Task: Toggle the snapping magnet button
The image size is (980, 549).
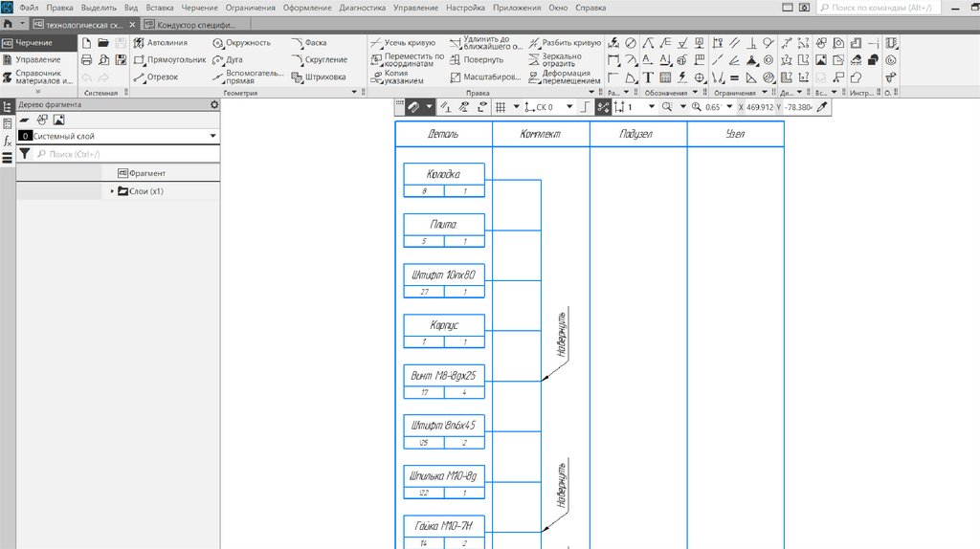Action: [x=415, y=107]
